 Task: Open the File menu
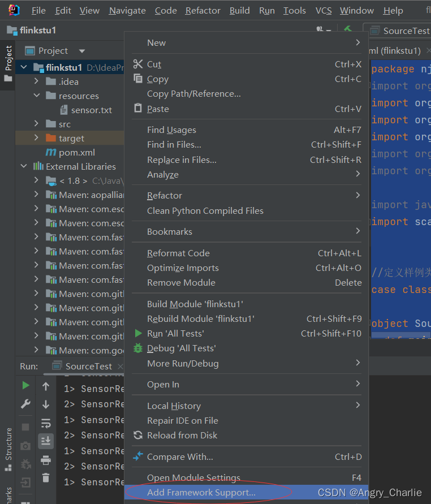coord(38,11)
